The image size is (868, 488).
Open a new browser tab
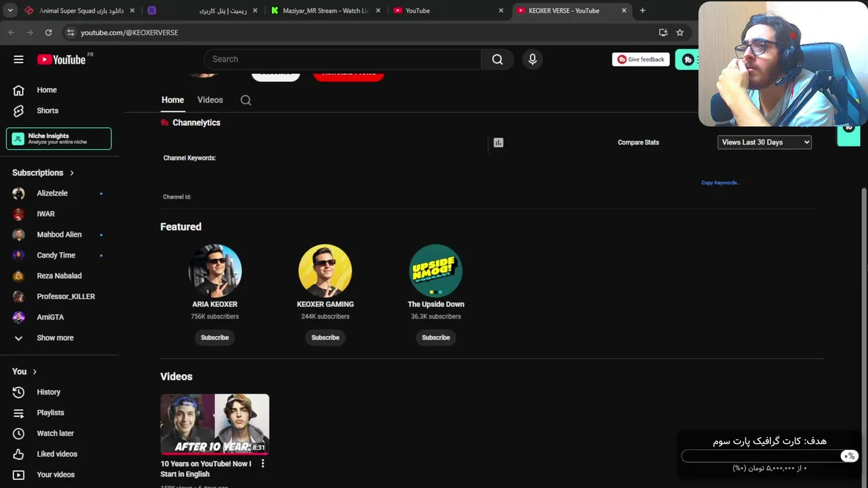pyautogui.click(x=642, y=11)
